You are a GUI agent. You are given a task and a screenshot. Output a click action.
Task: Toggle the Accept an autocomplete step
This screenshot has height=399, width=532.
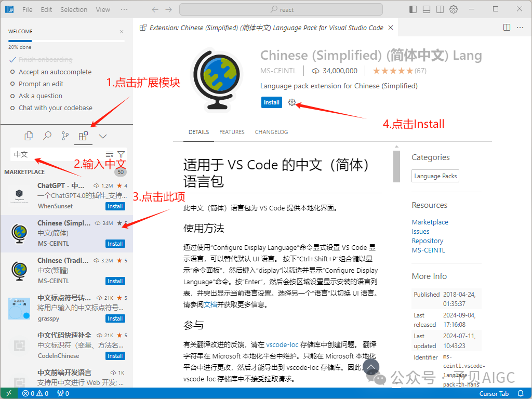click(x=51, y=72)
